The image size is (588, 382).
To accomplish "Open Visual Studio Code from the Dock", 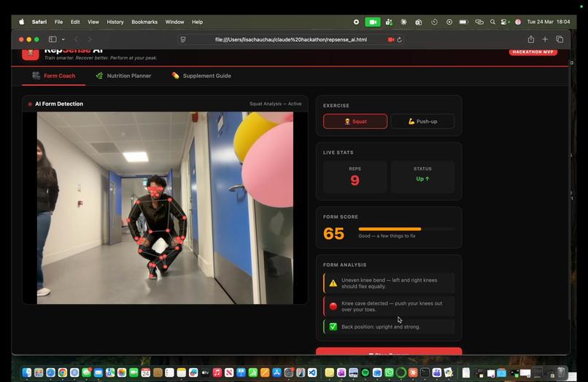I will 312,373.
